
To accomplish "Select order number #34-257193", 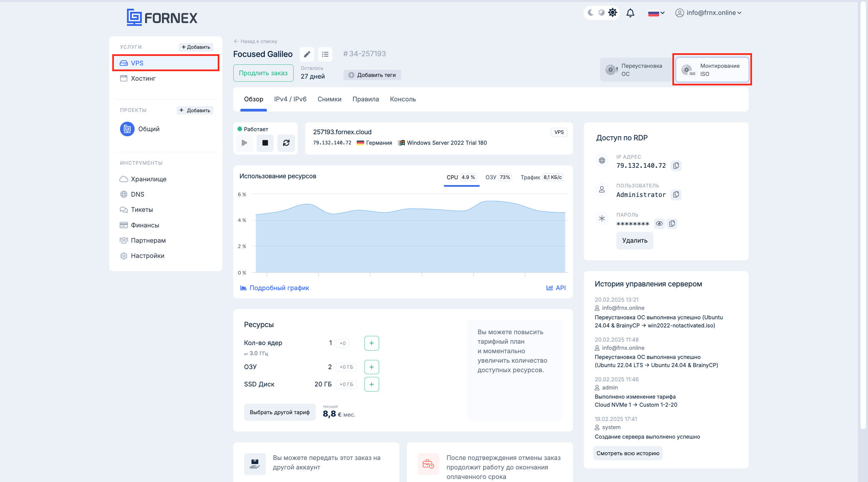I will coord(364,54).
